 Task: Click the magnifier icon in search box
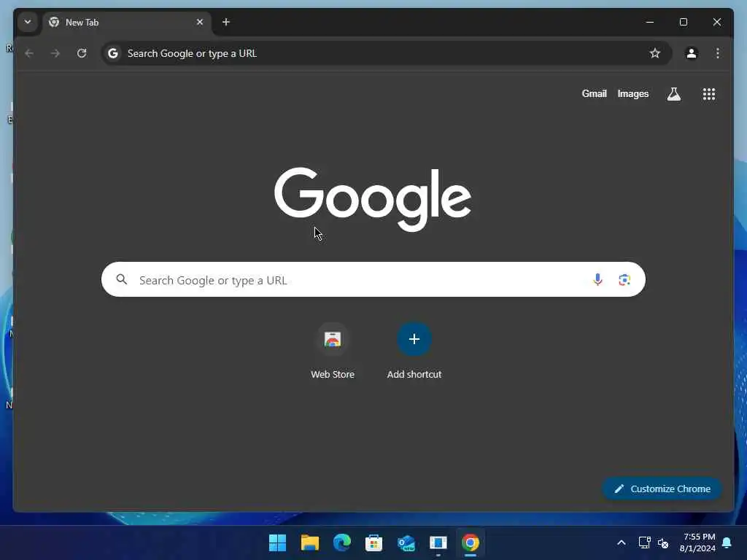pos(122,279)
